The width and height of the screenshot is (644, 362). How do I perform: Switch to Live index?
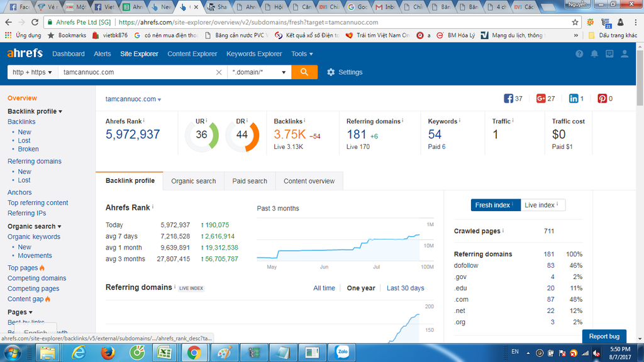(543, 205)
